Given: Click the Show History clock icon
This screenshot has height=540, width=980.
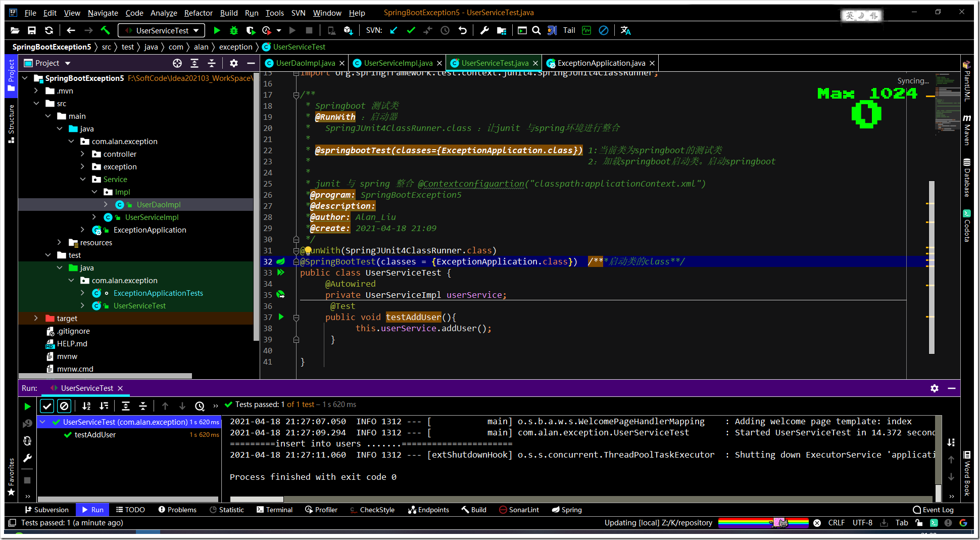Looking at the screenshot, I should 445,30.
